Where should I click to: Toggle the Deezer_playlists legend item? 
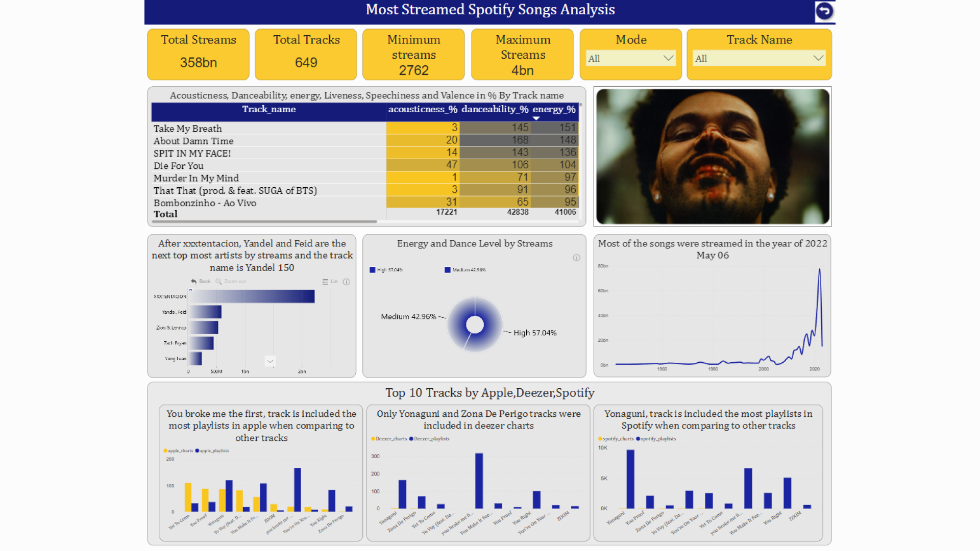pyautogui.click(x=429, y=439)
